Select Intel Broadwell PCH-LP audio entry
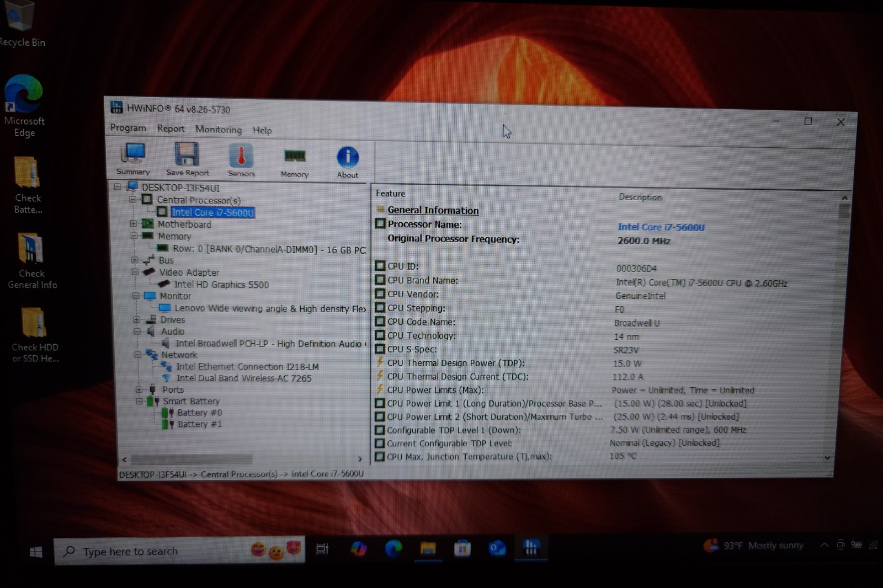The width and height of the screenshot is (883, 588). (270, 344)
